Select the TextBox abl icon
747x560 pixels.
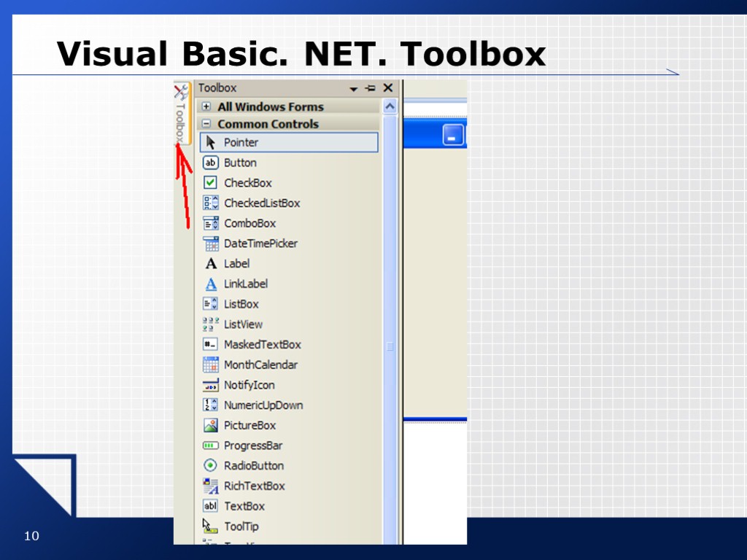pos(211,506)
